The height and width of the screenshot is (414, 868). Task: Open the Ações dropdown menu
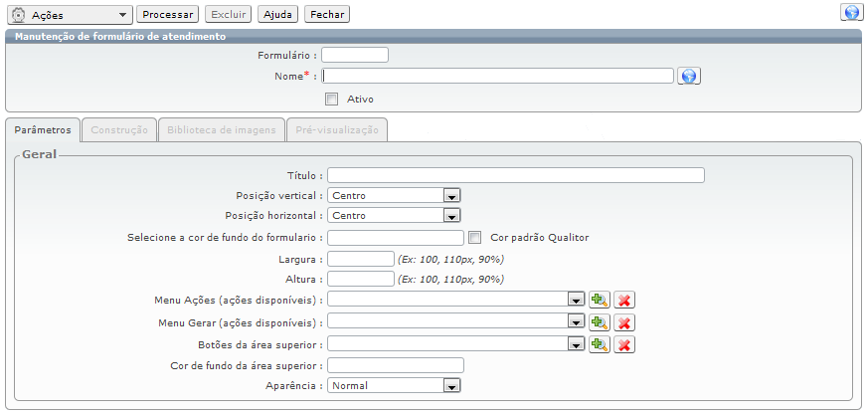[70, 15]
